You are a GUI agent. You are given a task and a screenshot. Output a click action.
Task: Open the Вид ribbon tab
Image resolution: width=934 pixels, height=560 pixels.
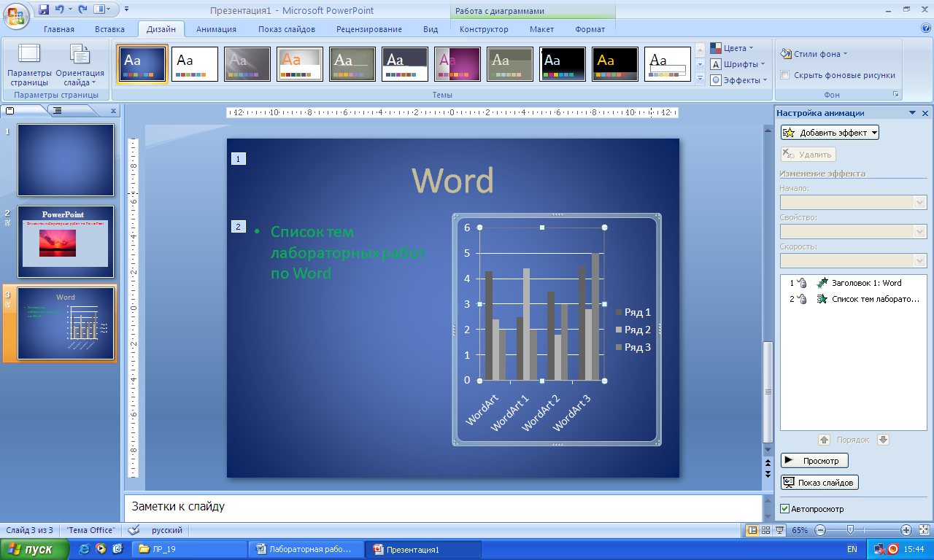[431, 29]
